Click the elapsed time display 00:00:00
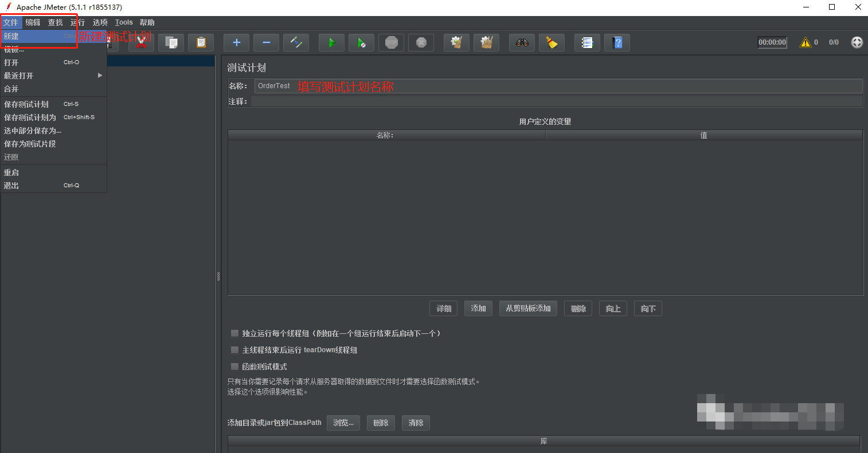Viewport: 868px width, 453px height. coord(772,42)
